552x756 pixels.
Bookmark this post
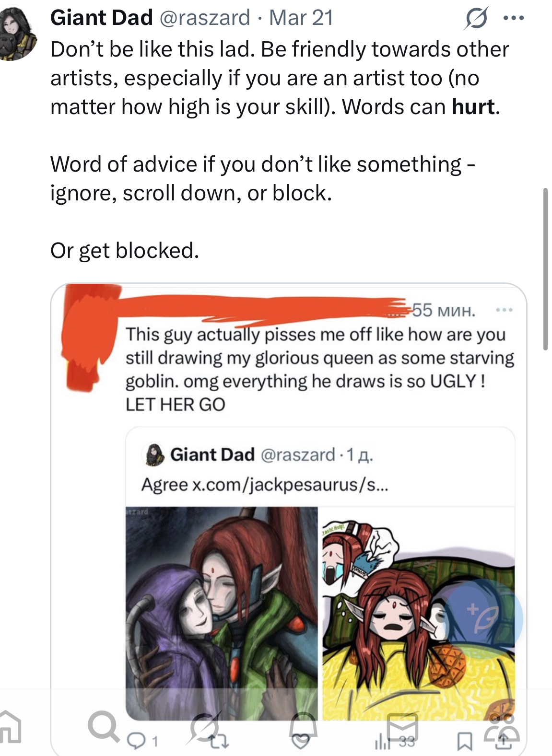click(x=464, y=742)
